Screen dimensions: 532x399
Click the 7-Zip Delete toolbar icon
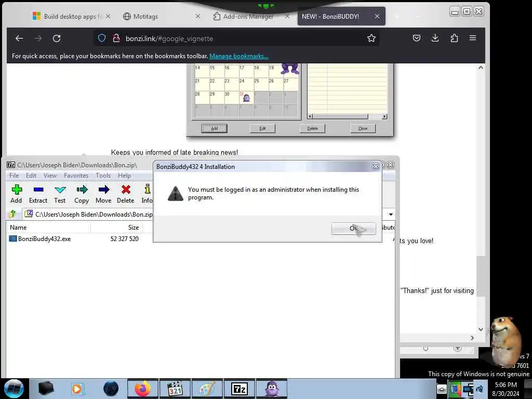[126, 194]
